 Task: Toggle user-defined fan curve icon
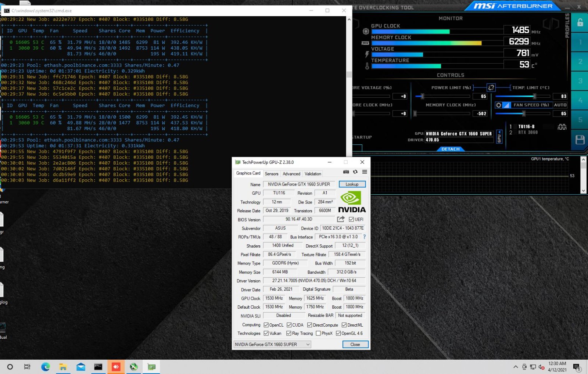pyautogui.click(x=506, y=105)
